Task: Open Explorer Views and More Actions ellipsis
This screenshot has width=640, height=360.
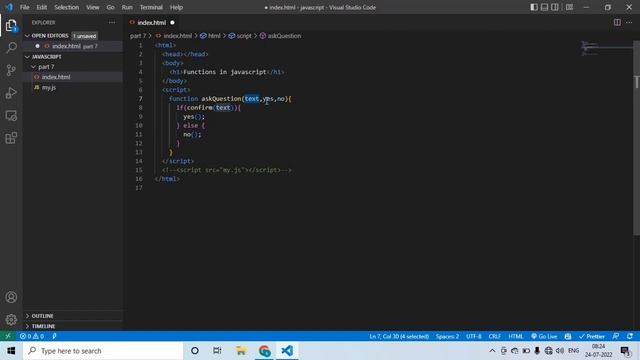Action: (x=112, y=22)
